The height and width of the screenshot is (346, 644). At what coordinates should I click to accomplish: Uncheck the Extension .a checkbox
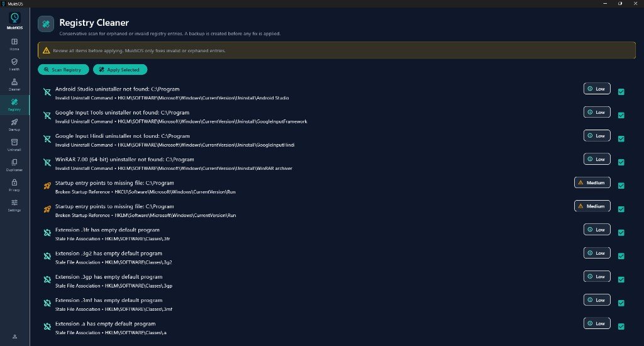point(621,326)
